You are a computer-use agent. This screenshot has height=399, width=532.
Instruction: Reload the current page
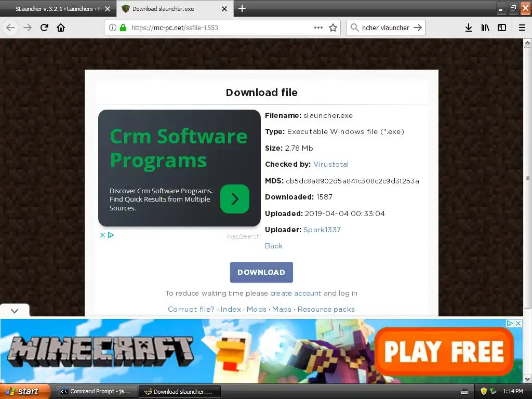[44, 28]
